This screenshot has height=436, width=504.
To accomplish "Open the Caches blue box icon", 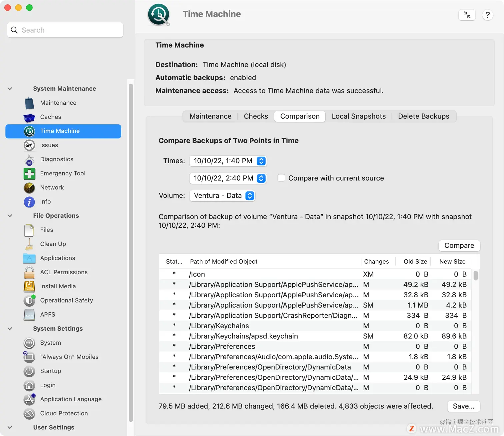I will click(x=29, y=117).
